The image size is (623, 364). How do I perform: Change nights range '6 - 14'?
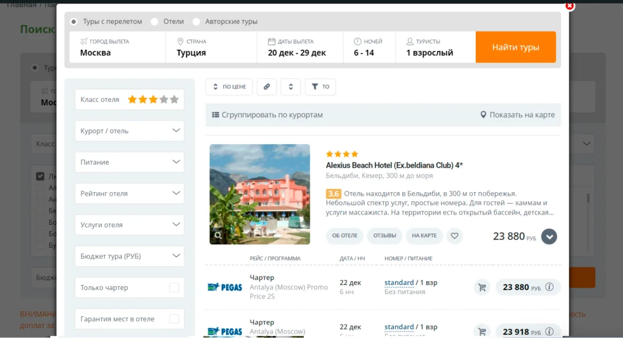click(369, 47)
